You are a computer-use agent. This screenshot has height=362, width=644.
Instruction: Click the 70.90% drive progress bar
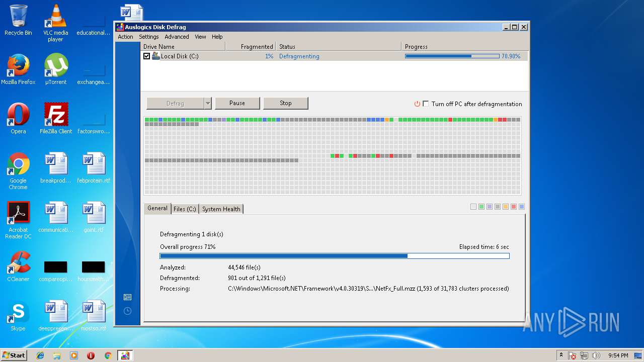click(x=452, y=56)
